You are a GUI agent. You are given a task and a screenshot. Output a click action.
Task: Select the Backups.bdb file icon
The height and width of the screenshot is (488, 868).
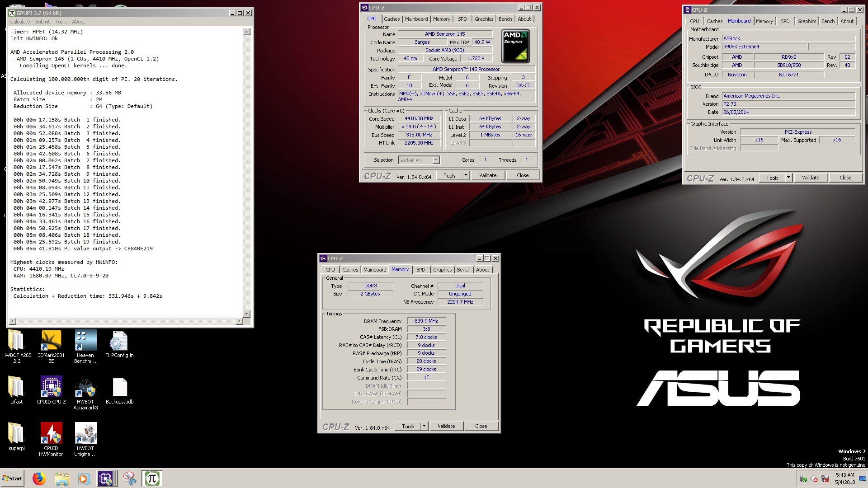pyautogui.click(x=120, y=390)
